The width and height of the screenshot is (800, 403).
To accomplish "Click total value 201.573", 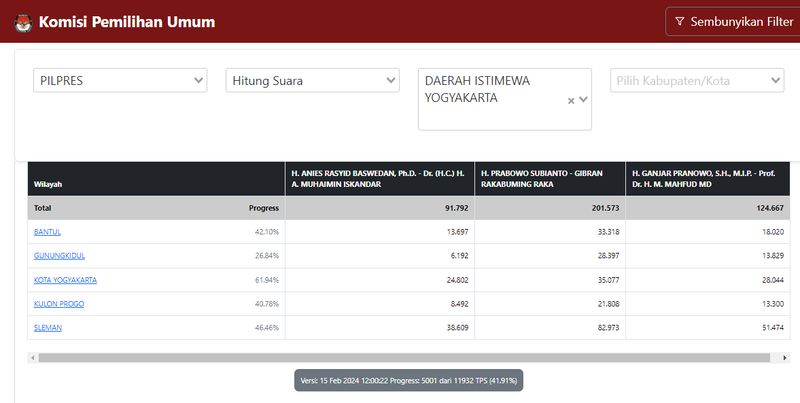I will tap(606, 208).
